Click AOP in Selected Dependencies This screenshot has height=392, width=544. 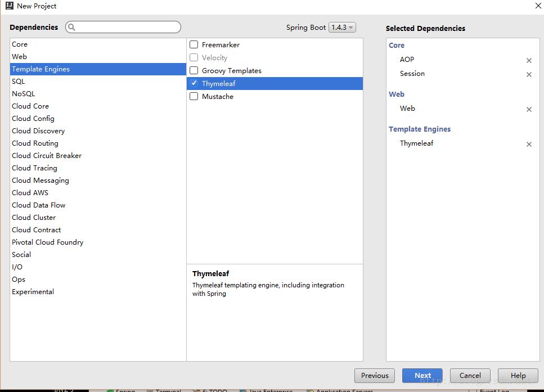(407, 59)
